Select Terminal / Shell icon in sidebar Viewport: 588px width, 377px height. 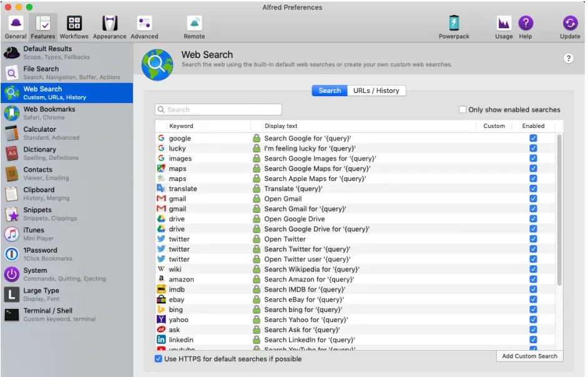(12, 315)
